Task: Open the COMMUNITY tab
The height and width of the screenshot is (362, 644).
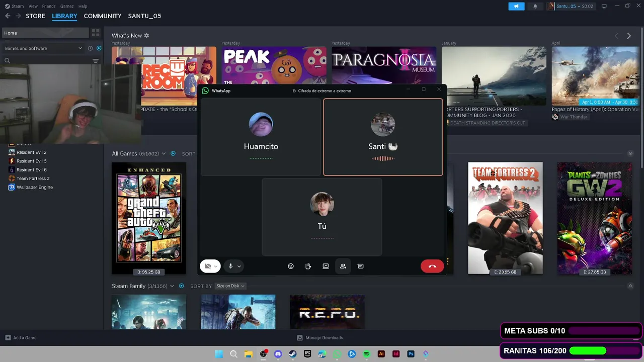Action: pyautogui.click(x=103, y=16)
